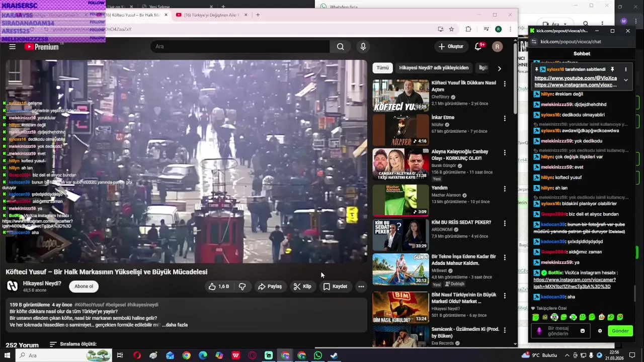This screenshot has width=644, height=362.
Task: Open a new Chrome tab
Action: click(258, 15)
